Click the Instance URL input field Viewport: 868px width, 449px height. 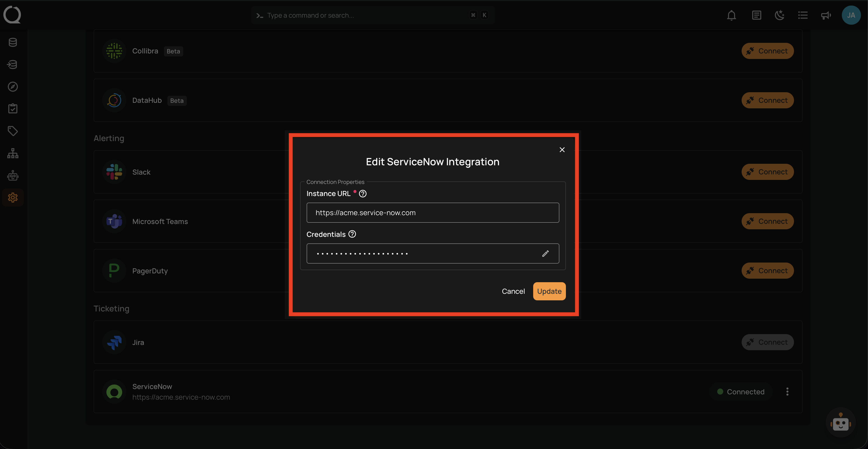tap(433, 212)
